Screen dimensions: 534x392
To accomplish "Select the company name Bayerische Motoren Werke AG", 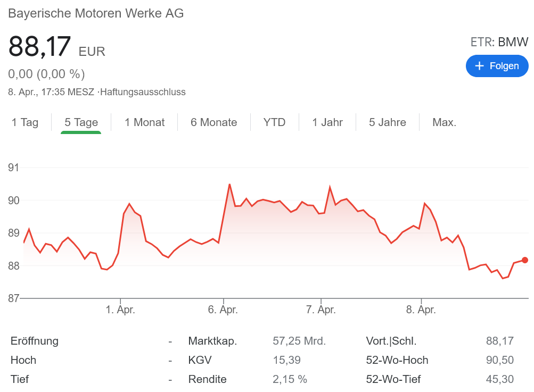I will pyautogui.click(x=95, y=13).
